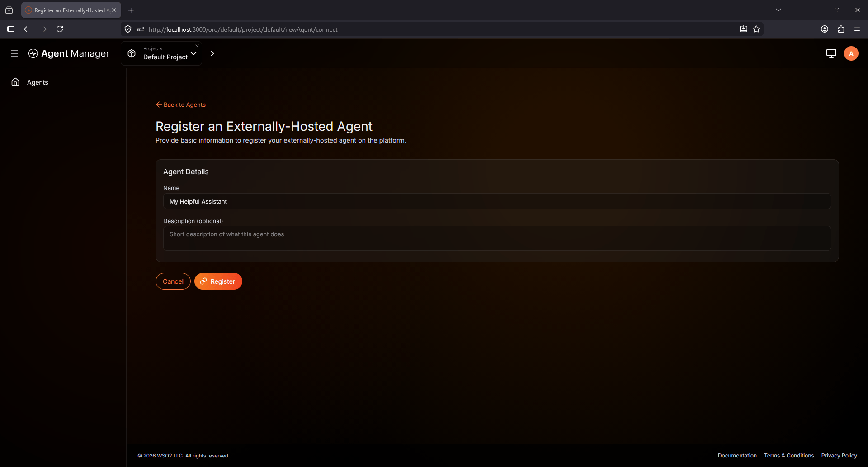Open Terms & Conditions link
The image size is (868, 467).
[x=789, y=456]
